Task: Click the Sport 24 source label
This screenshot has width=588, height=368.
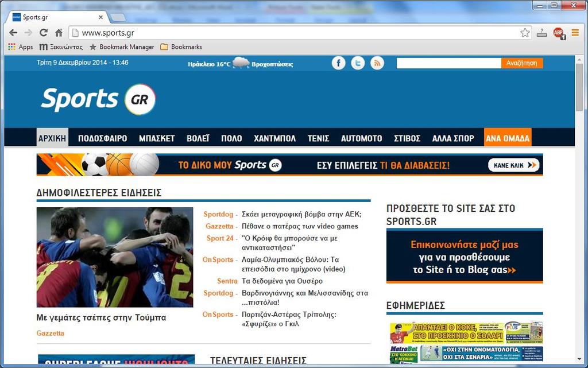Action: (220, 238)
